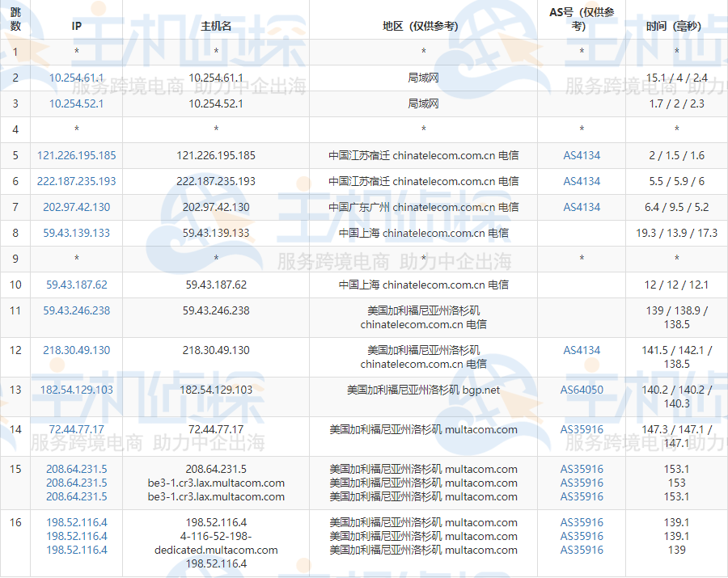Click the IP column header

pos(76,24)
